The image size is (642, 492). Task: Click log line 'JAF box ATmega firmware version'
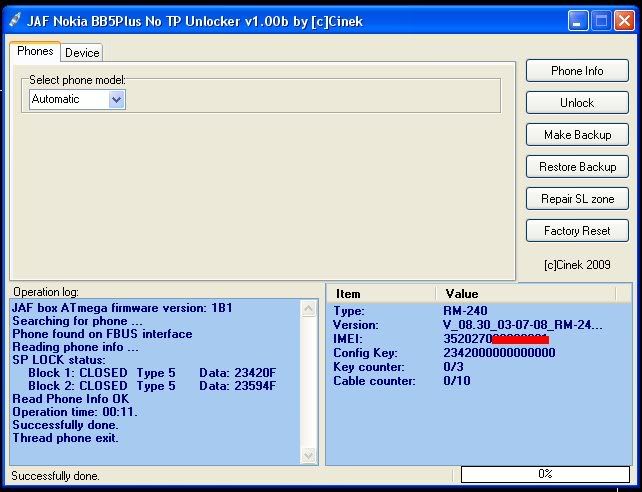[122, 308]
